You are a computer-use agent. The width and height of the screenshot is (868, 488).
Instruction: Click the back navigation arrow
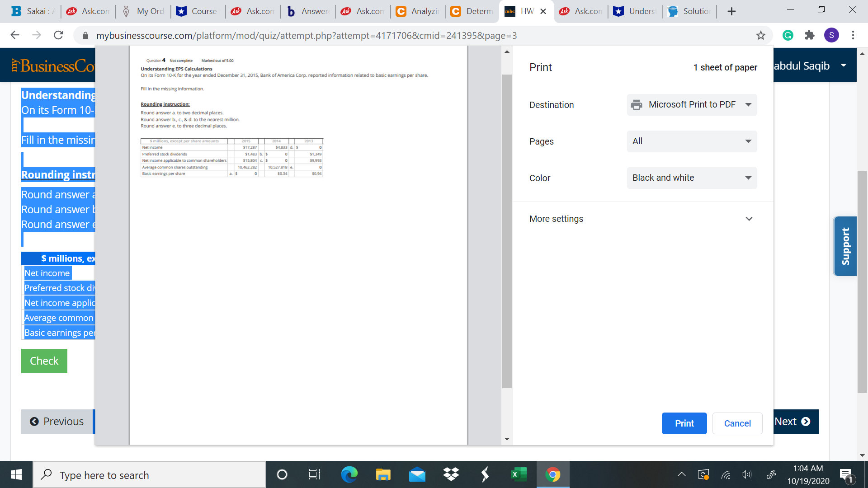15,35
